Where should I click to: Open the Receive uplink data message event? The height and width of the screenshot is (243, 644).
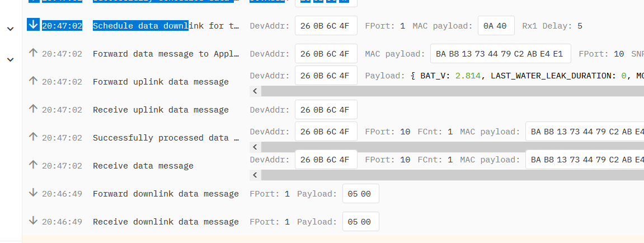pos(161,110)
